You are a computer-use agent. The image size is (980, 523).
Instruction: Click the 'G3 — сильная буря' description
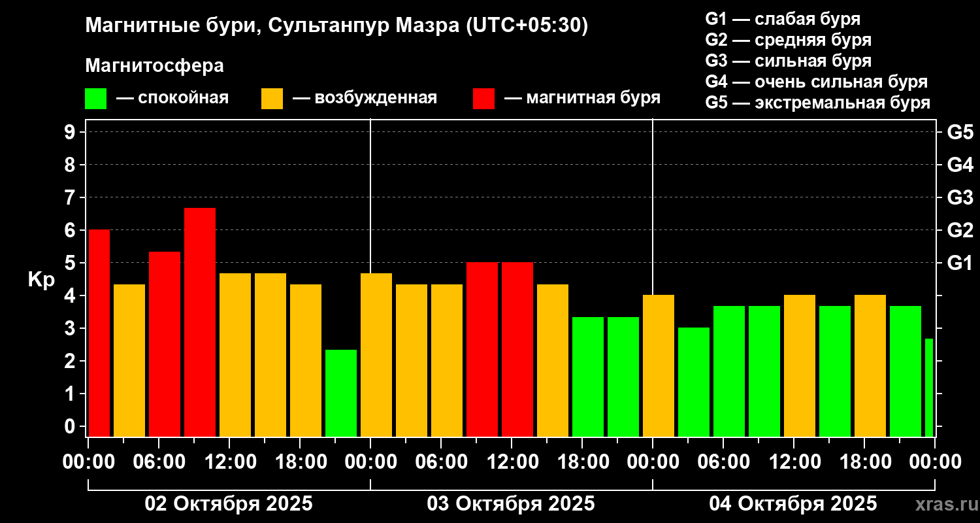(x=789, y=61)
